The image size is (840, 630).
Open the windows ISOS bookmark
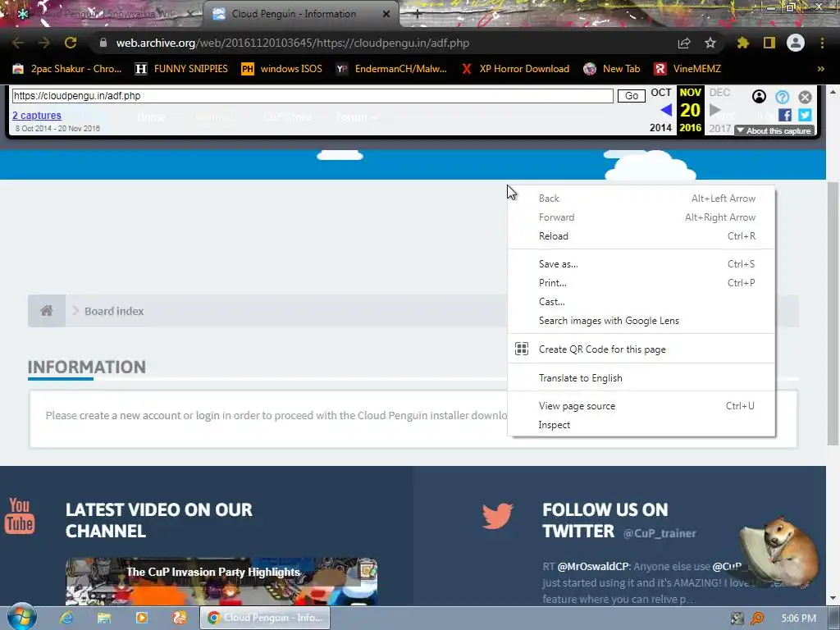(x=282, y=69)
